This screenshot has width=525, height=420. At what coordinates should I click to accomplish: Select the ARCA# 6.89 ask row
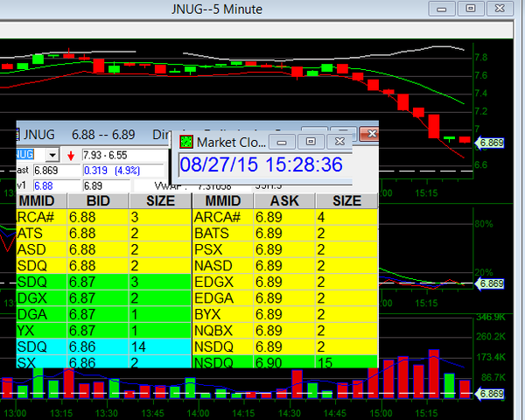click(x=284, y=216)
